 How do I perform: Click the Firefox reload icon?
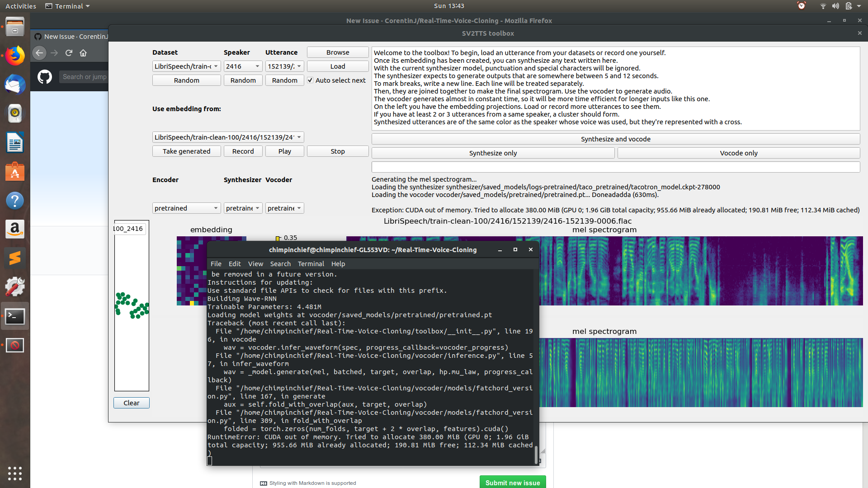(69, 53)
